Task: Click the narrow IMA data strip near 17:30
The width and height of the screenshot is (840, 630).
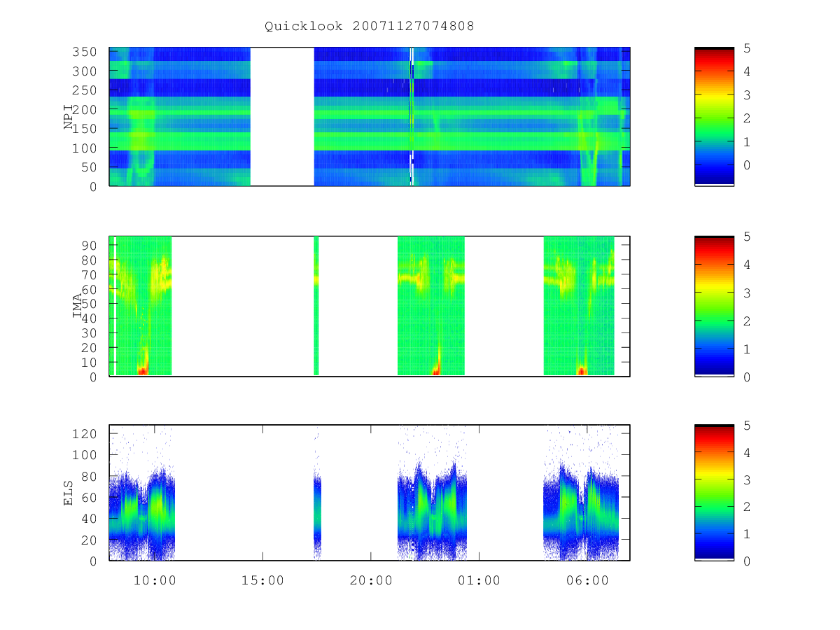Action: coord(316,306)
